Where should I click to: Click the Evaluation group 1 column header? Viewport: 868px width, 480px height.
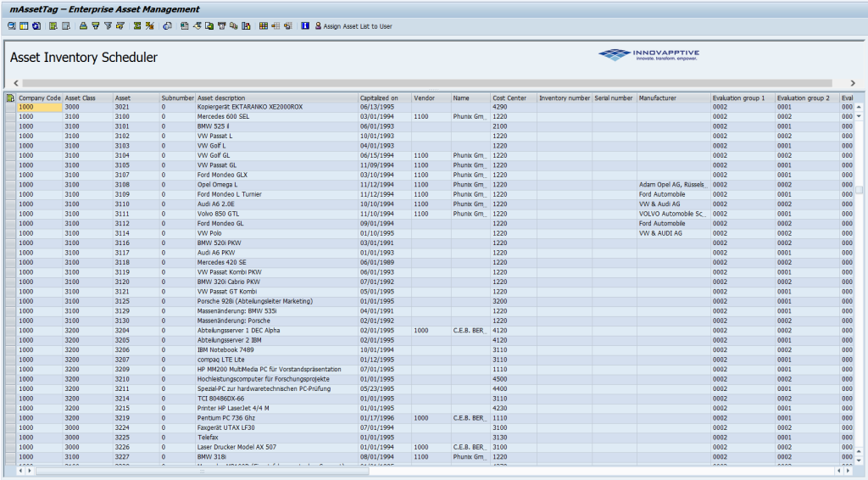point(743,98)
